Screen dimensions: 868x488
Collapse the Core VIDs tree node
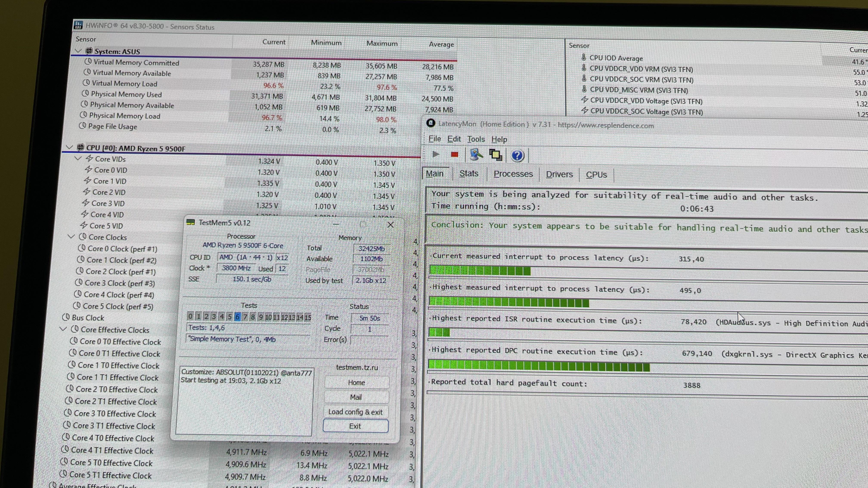pyautogui.click(x=78, y=158)
